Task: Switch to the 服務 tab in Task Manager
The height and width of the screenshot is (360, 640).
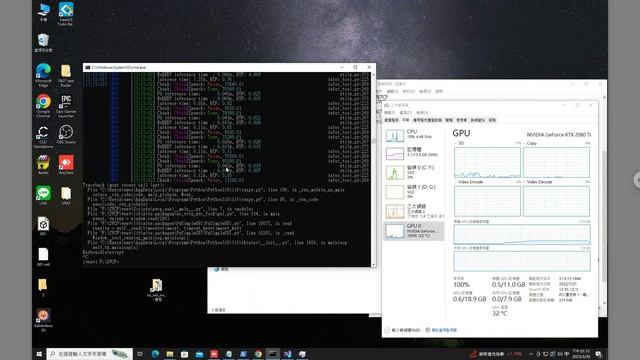Action: pos(492,120)
